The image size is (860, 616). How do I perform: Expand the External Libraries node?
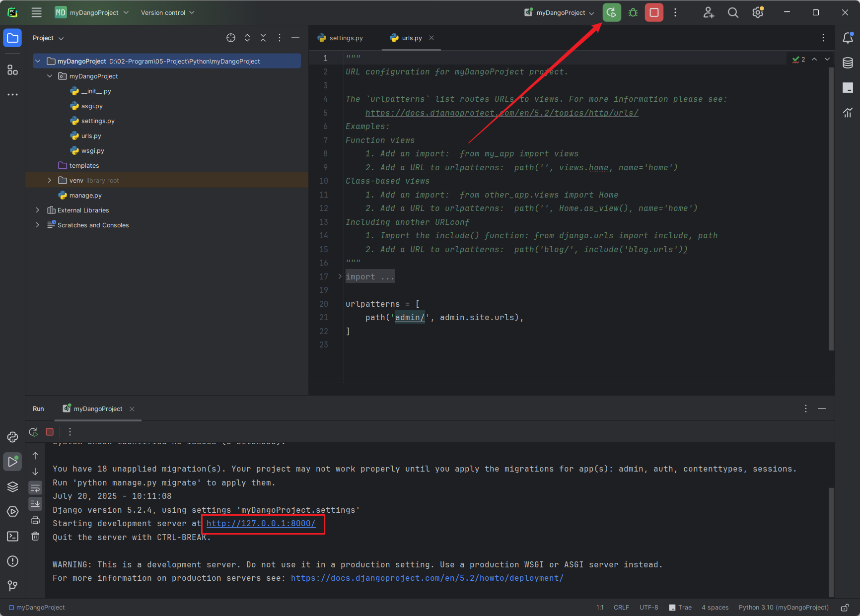(x=37, y=210)
